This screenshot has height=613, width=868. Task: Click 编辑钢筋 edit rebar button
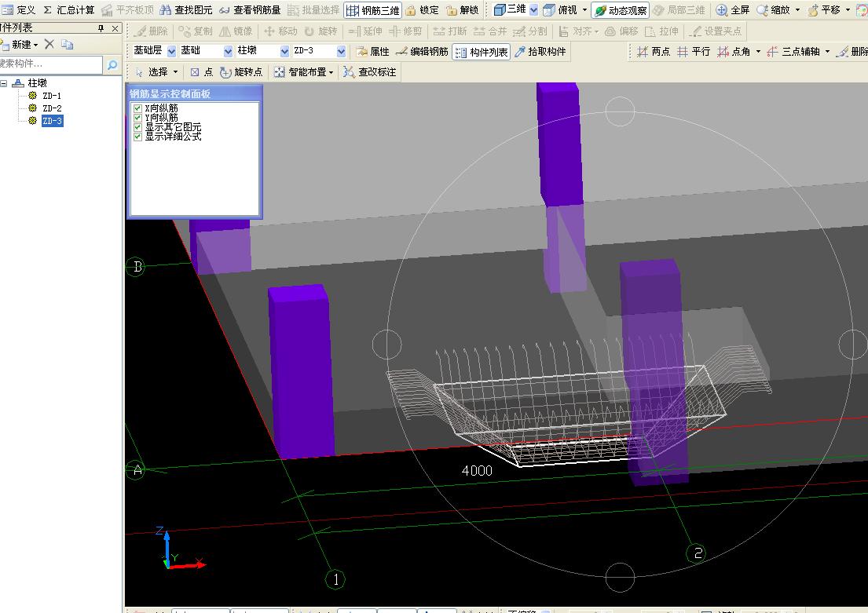point(422,52)
